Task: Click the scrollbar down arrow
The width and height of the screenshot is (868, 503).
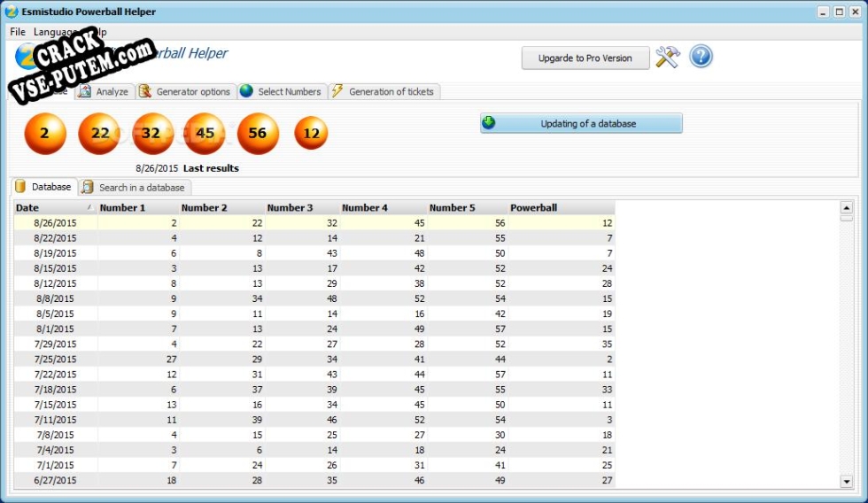Action: click(x=846, y=482)
